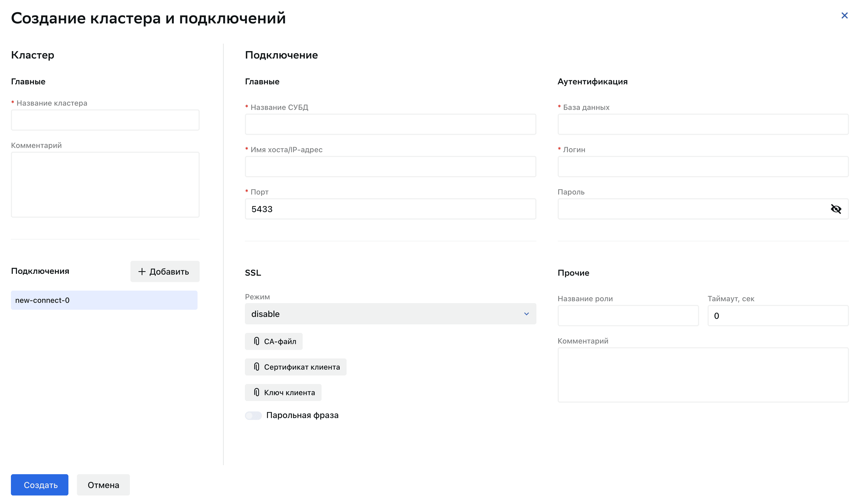This screenshot has height=504, width=854.
Task: Reveal the password with the eye icon
Action: pos(836,209)
